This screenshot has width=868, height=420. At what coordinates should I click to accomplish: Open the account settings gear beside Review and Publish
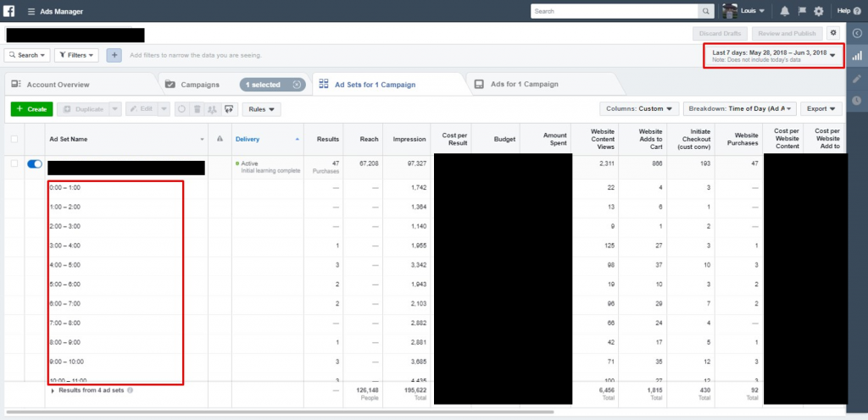[x=833, y=33]
